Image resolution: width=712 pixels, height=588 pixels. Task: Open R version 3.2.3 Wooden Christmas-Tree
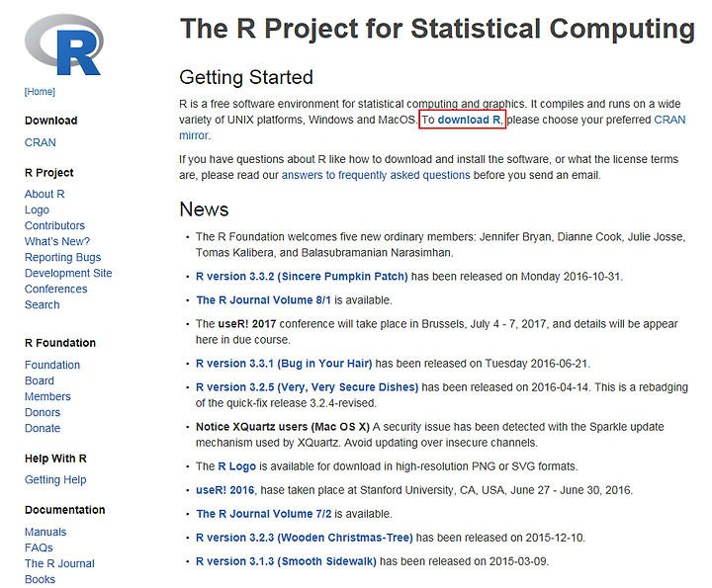coord(305,538)
